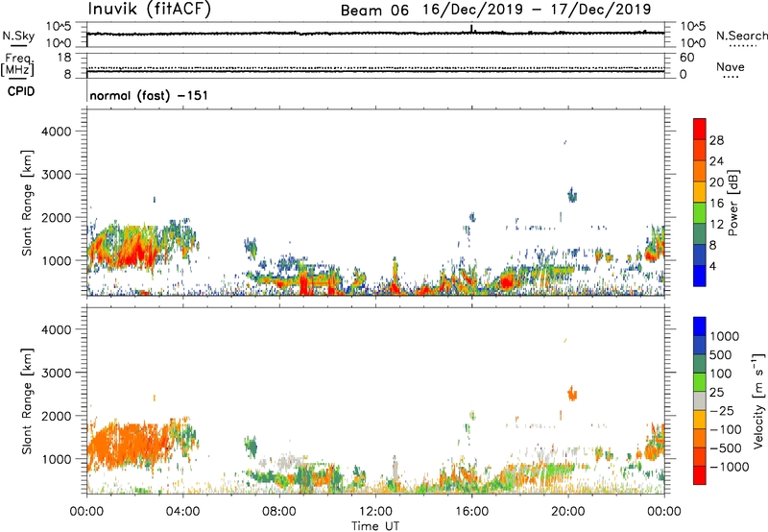
Task: Click the 'CPID' label
Action: [21, 91]
